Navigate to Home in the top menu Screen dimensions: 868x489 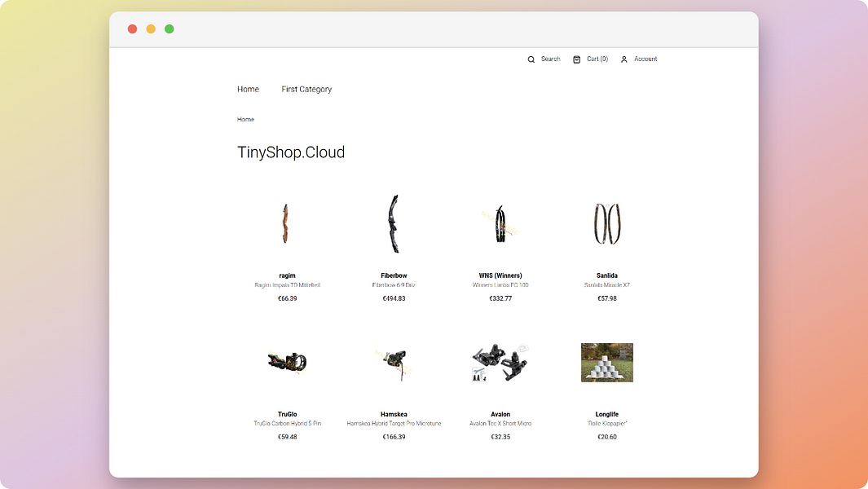click(x=248, y=89)
